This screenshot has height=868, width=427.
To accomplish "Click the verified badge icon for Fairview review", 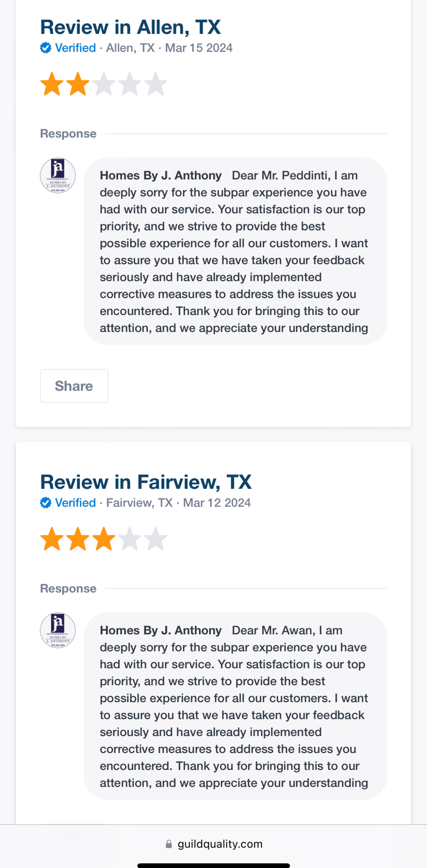I will coord(45,502).
